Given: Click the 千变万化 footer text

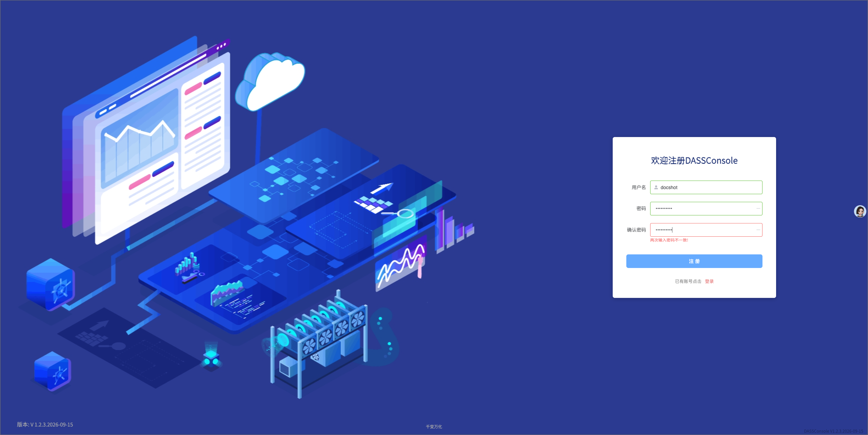Looking at the screenshot, I should tap(434, 426).
